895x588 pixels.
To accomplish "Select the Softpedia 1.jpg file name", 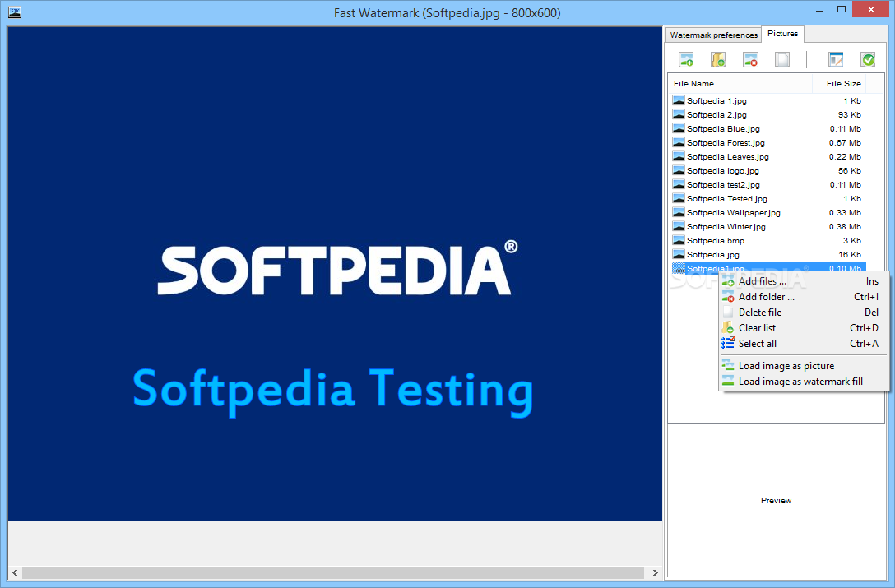I will click(716, 100).
